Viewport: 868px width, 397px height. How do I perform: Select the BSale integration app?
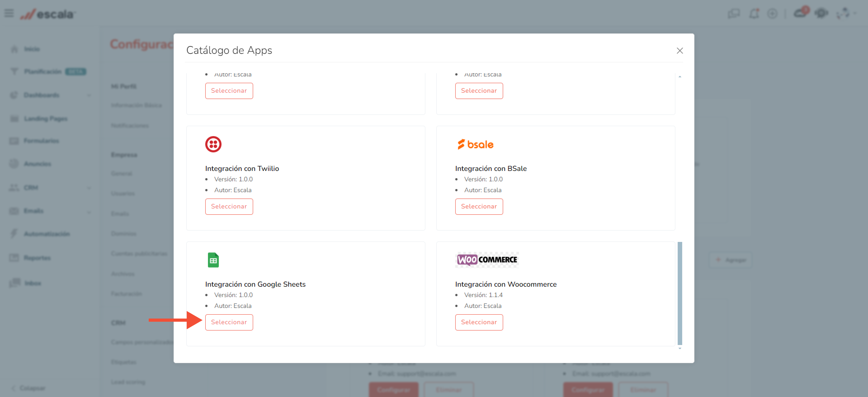click(479, 206)
